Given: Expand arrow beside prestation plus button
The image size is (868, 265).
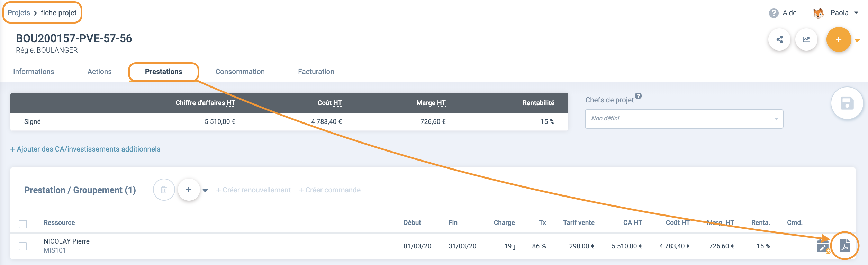Looking at the screenshot, I should pos(205,191).
